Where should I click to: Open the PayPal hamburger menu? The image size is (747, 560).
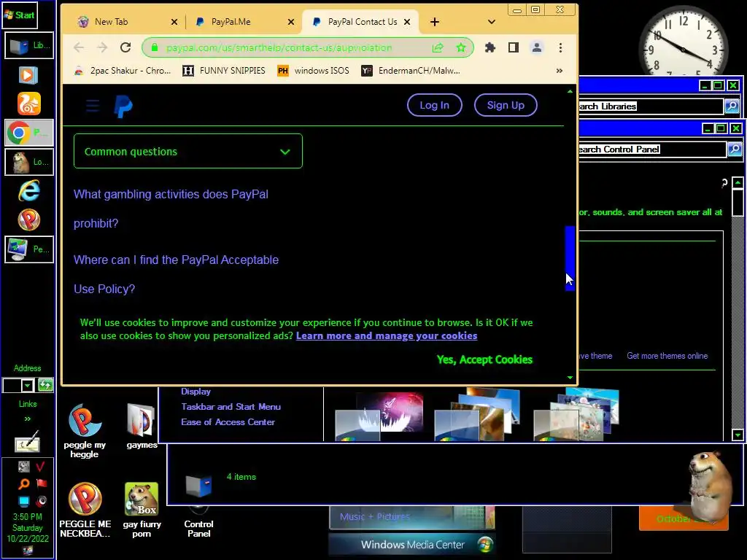(x=93, y=106)
